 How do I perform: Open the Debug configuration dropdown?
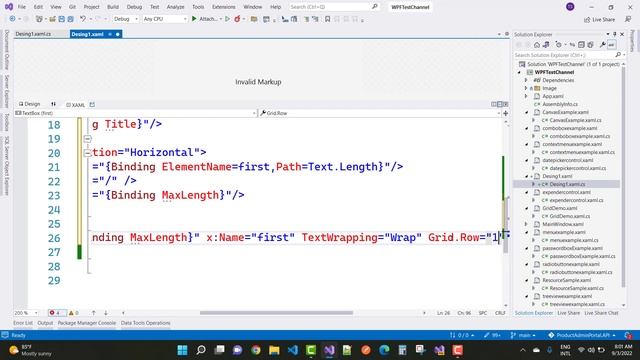point(125,19)
